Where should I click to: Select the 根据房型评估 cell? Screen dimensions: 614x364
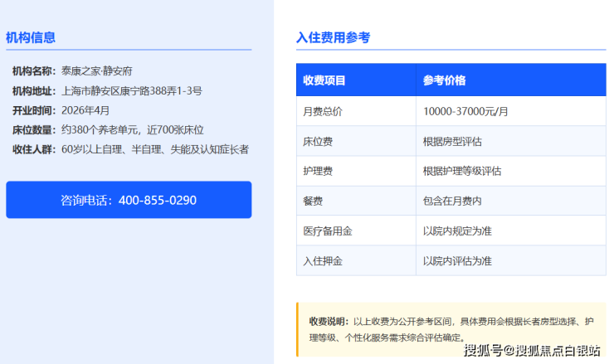pyautogui.click(x=511, y=141)
